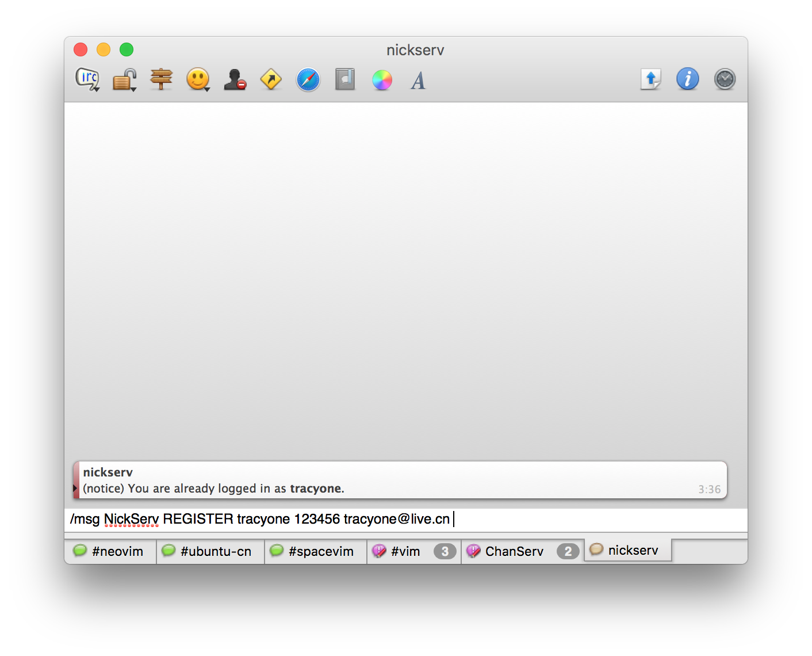812x656 pixels.
Task: Switch to the #spacevim tab
Action: (316, 551)
